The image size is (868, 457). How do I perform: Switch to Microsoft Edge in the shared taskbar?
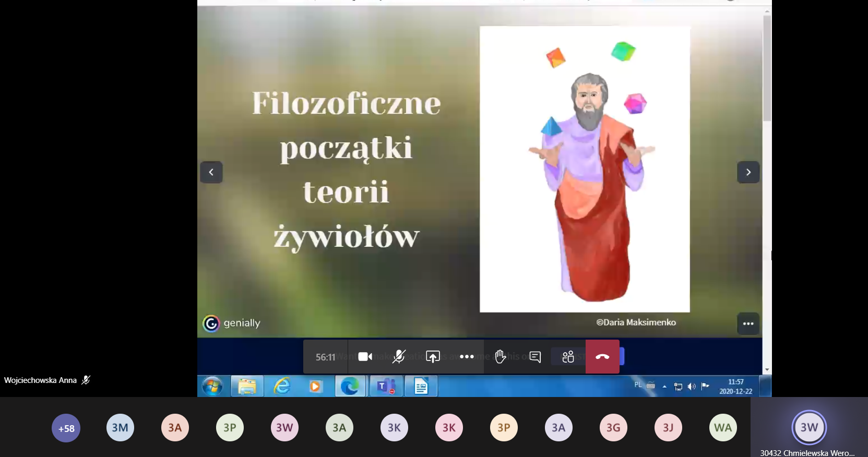click(x=350, y=387)
